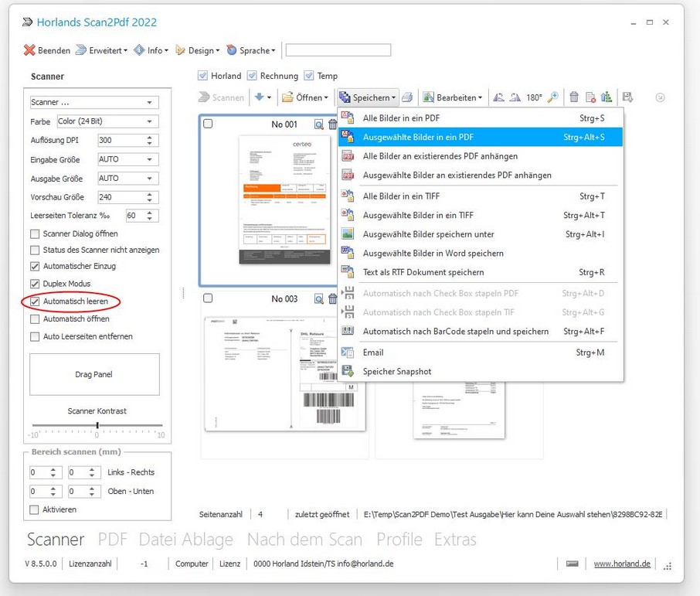Open the Scanner selection combo box
The height and width of the screenshot is (596, 700).
pyautogui.click(x=94, y=102)
